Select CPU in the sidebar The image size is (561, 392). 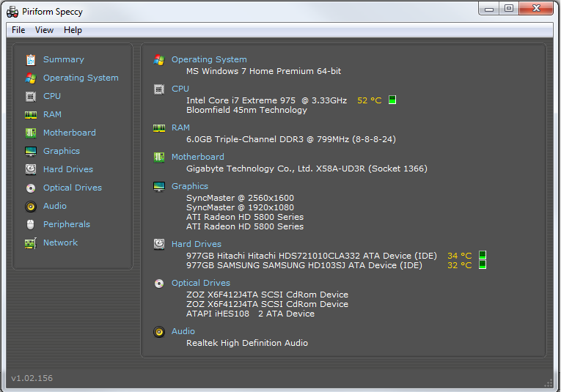pos(52,96)
